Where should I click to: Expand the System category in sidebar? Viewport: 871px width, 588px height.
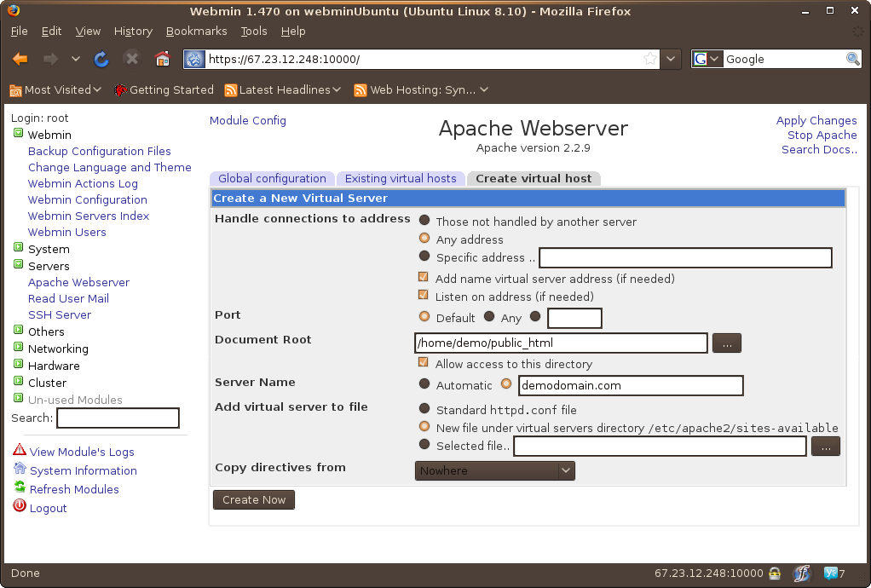point(19,248)
